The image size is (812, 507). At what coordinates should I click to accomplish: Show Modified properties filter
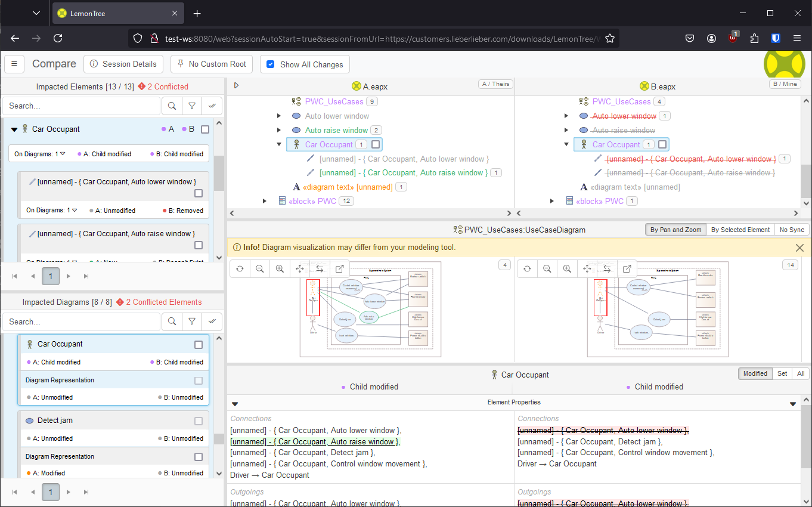755,373
